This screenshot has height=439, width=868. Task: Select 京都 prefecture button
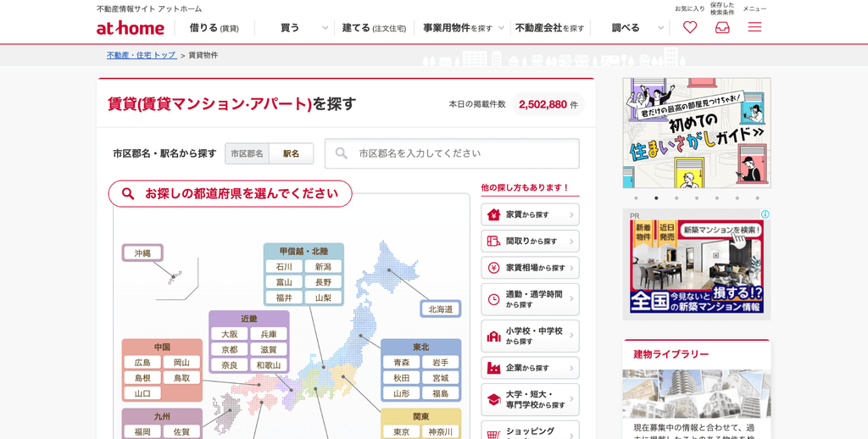pos(229,350)
